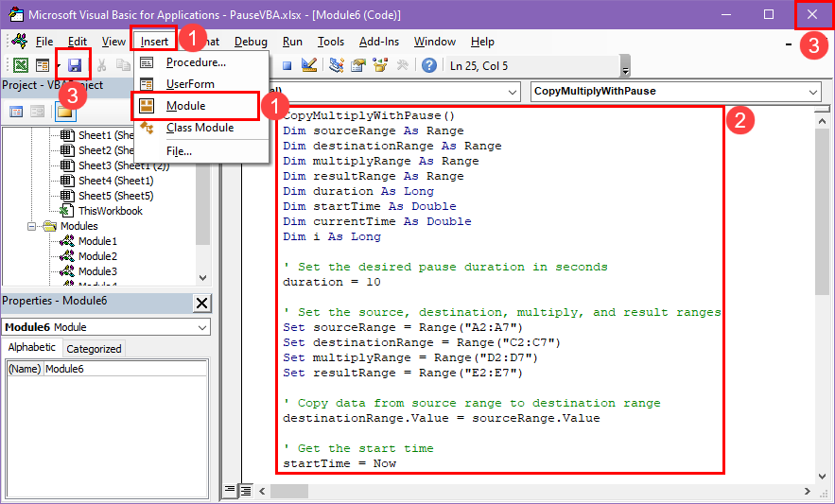Click the Sheet2 worksheet icon in tree
The width and height of the screenshot is (835, 504).
coord(66,150)
